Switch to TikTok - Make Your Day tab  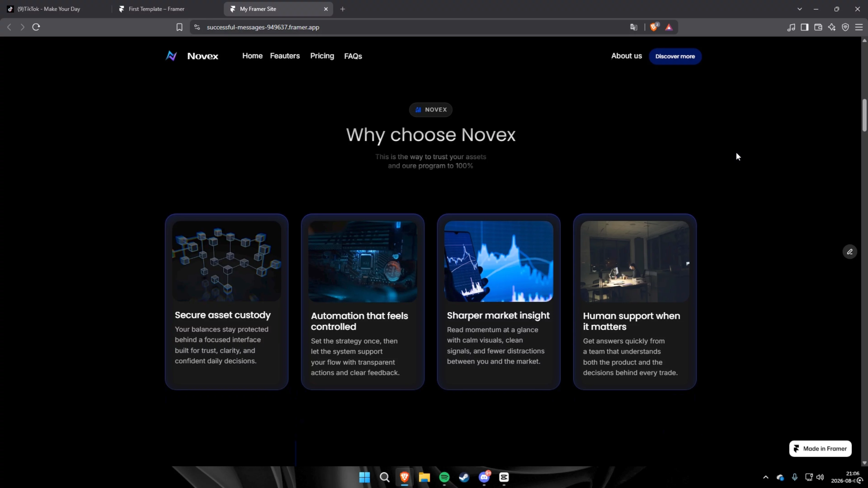[56, 9]
